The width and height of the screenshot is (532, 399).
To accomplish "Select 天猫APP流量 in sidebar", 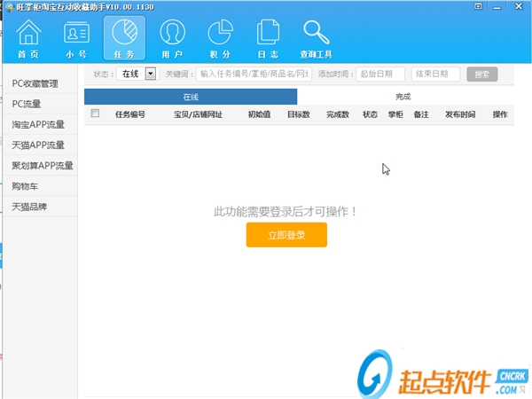I will coord(40,145).
